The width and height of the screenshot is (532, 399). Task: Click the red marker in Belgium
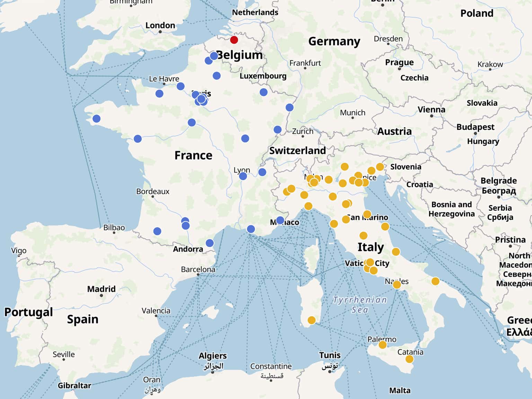pos(234,40)
